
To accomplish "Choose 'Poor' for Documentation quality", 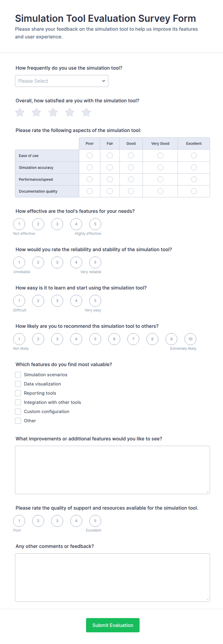I will coord(90,191).
